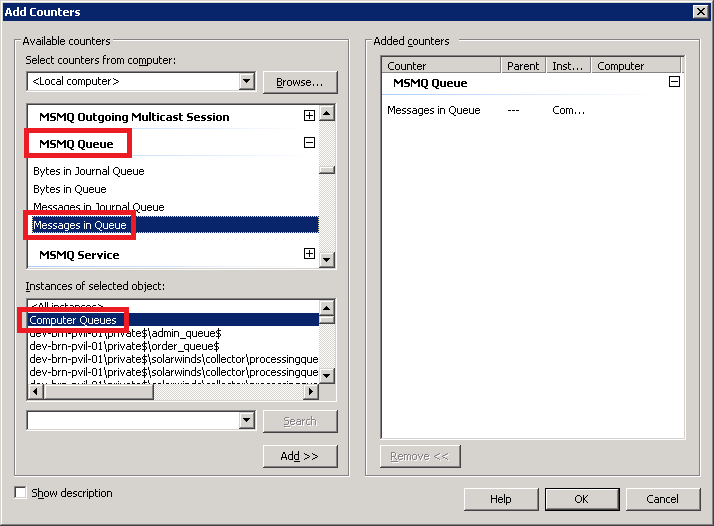Image resolution: width=714 pixels, height=526 pixels.
Task: Click scroll down arrow of instances list
Action: click(x=327, y=376)
